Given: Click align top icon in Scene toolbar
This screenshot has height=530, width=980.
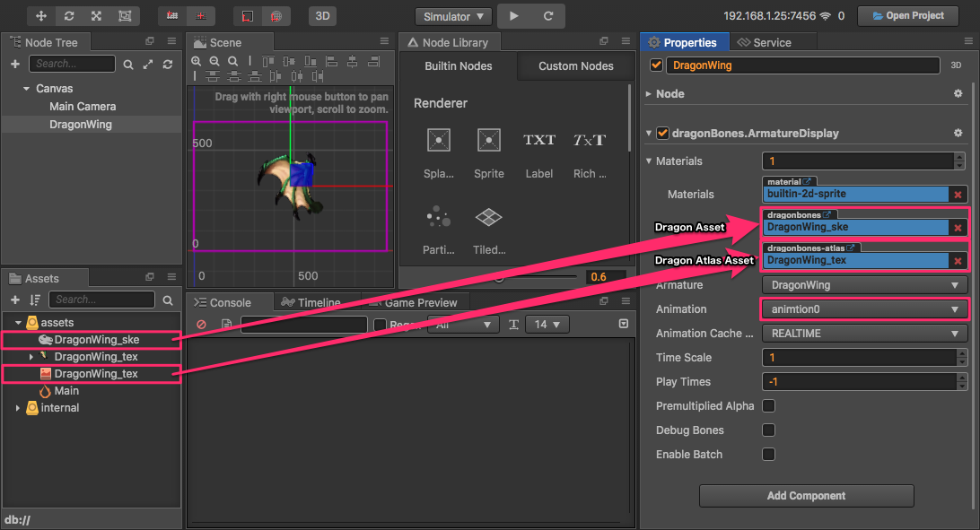Looking at the screenshot, I should point(268,61).
